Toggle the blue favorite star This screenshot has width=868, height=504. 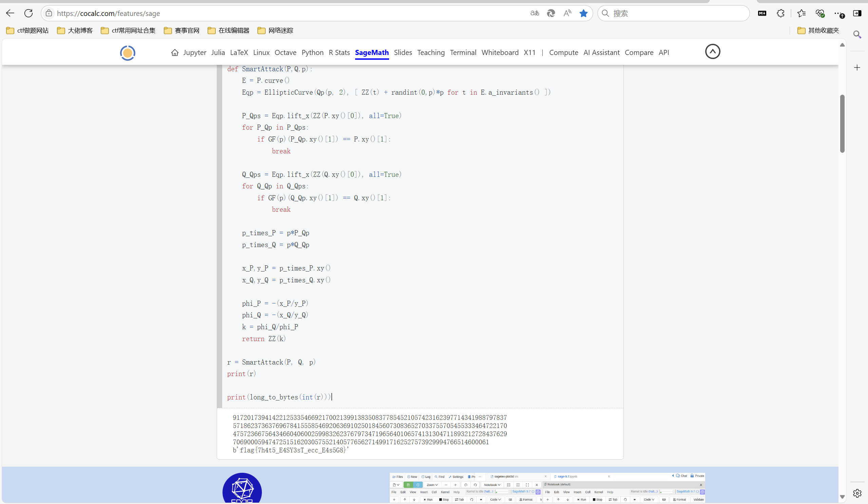point(583,13)
